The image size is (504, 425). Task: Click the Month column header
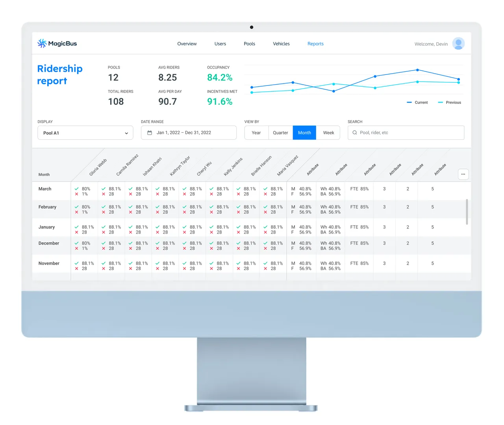click(44, 174)
